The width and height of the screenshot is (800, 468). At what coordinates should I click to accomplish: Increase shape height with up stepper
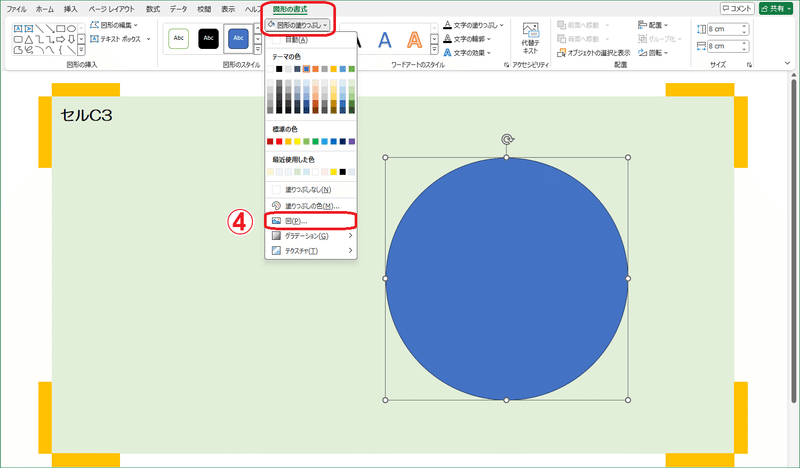[x=744, y=27]
